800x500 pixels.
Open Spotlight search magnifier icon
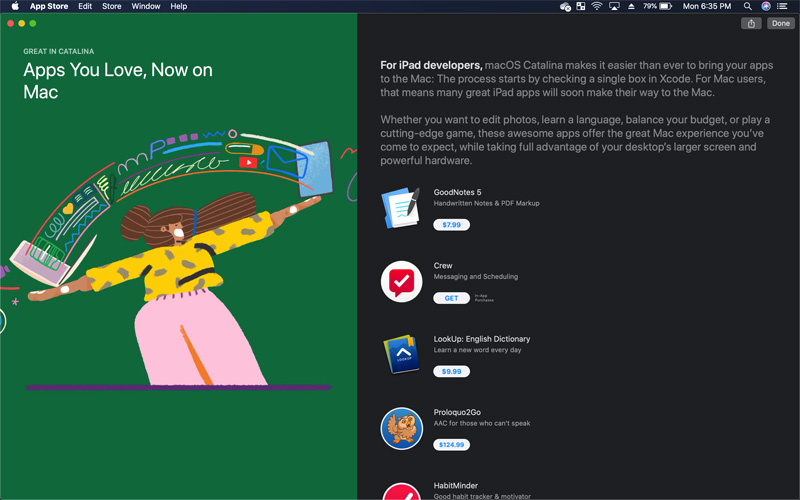(x=747, y=6)
